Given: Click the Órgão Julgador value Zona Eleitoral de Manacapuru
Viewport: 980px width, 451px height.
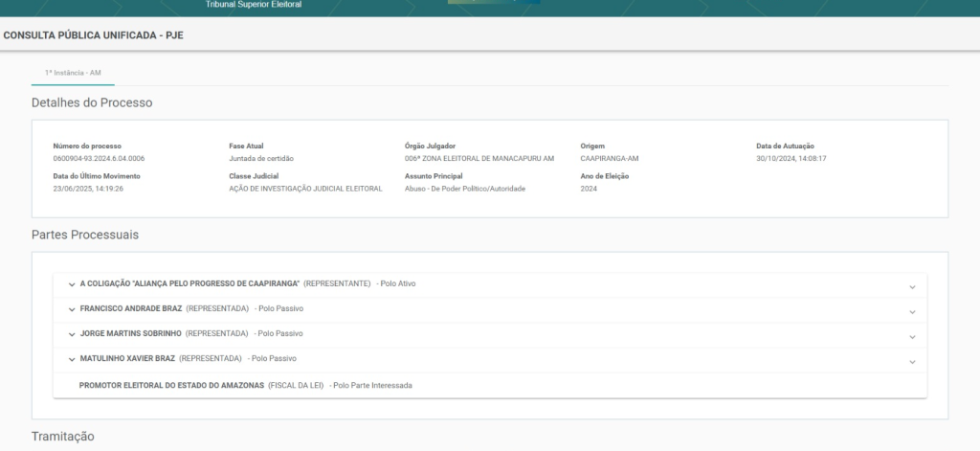Looking at the screenshot, I should [479, 158].
